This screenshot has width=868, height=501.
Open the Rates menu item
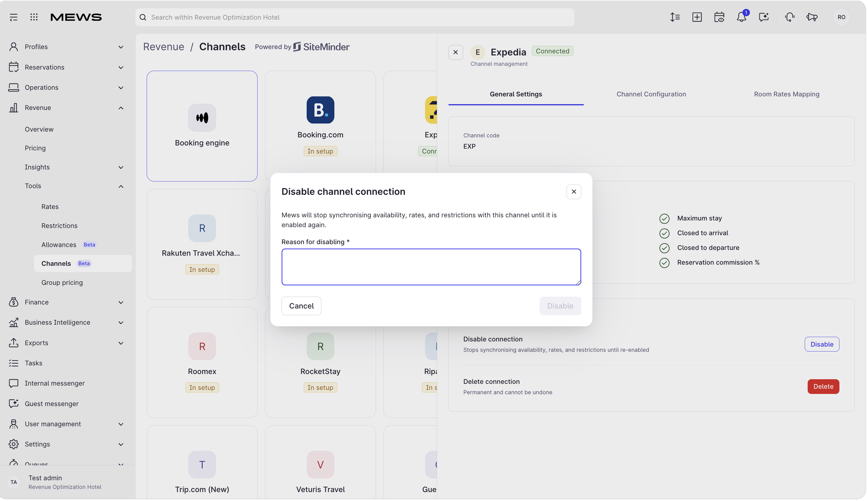point(50,207)
